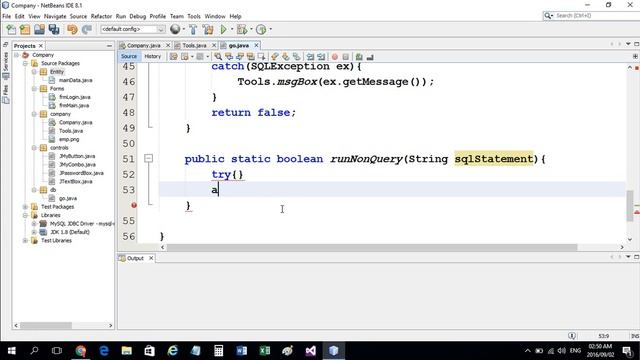This screenshot has width=640, height=360.
Task: Open the Tools menu
Action: point(194,16)
